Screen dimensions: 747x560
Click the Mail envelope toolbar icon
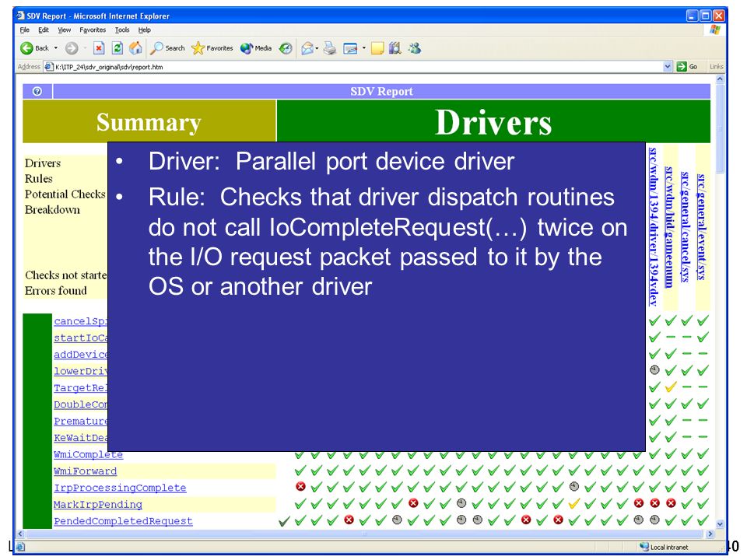307,48
